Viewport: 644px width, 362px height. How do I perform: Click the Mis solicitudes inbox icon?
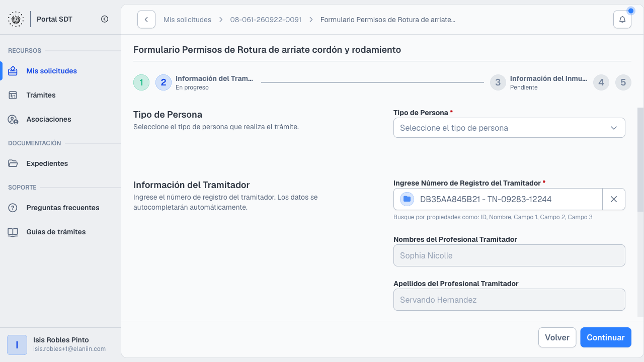13,71
